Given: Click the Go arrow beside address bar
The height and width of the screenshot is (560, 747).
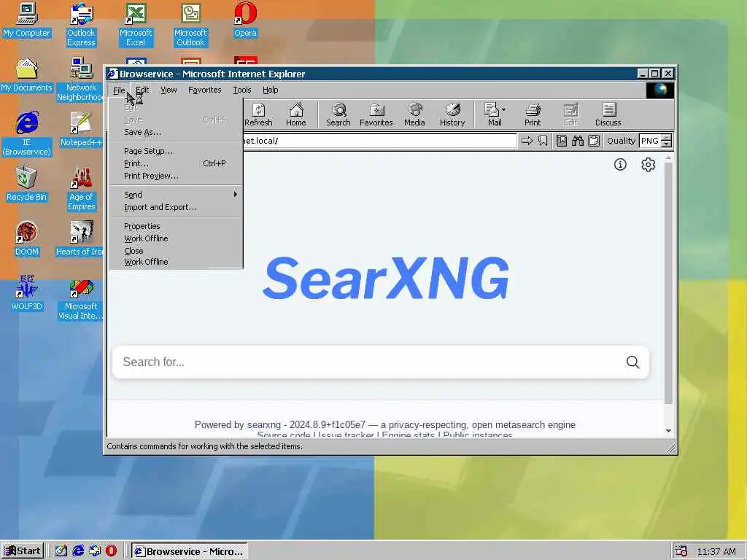Looking at the screenshot, I should 527,141.
